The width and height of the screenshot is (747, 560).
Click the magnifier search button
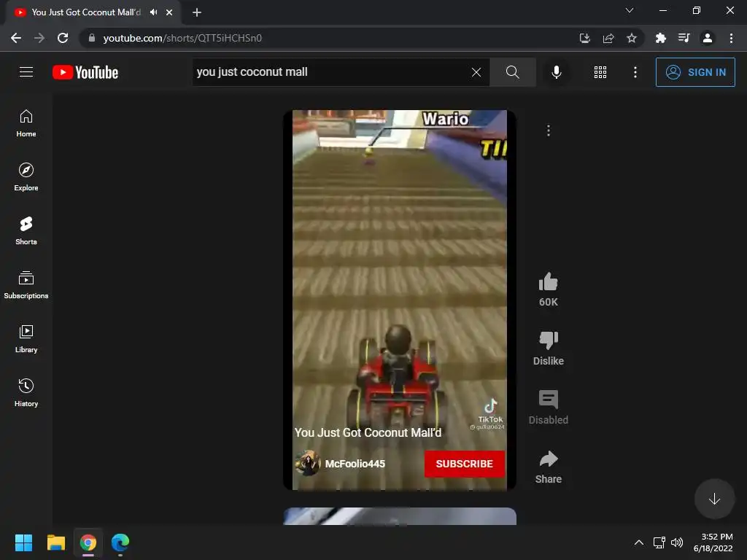pyautogui.click(x=513, y=72)
